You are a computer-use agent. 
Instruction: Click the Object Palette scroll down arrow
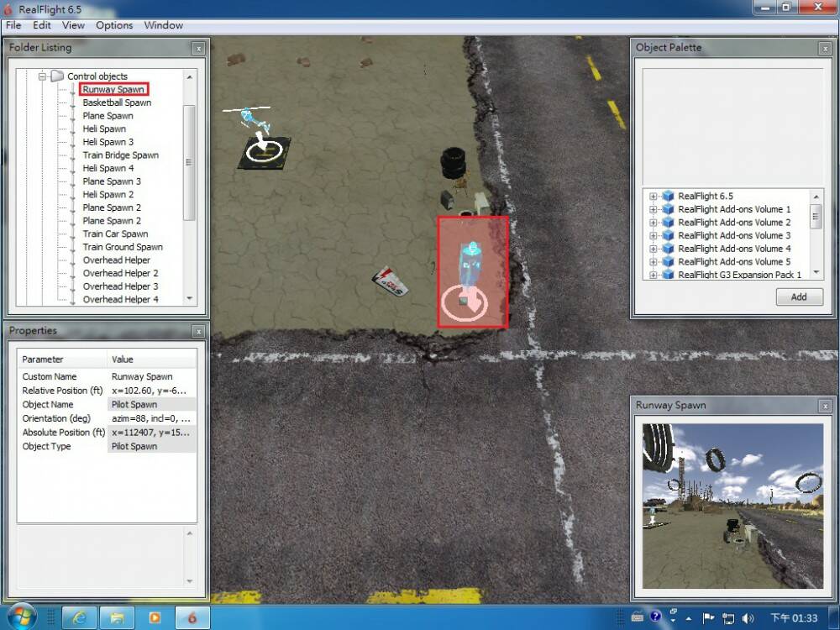click(x=816, y=273)
